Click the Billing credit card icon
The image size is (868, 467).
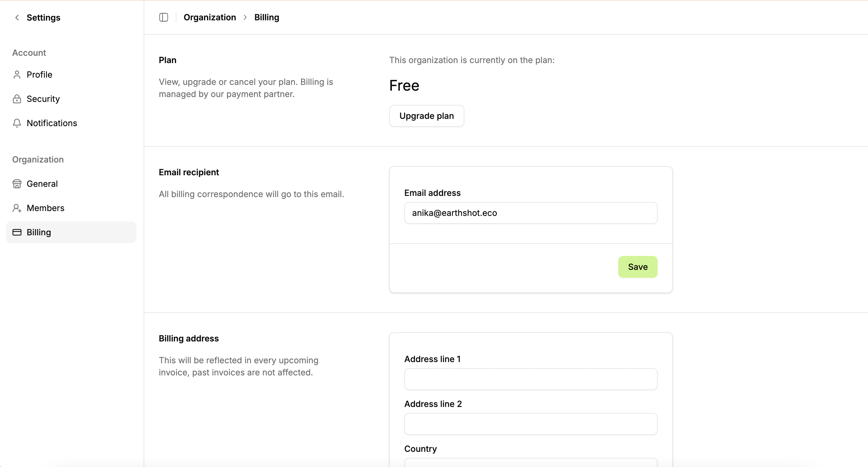point(17,232)
